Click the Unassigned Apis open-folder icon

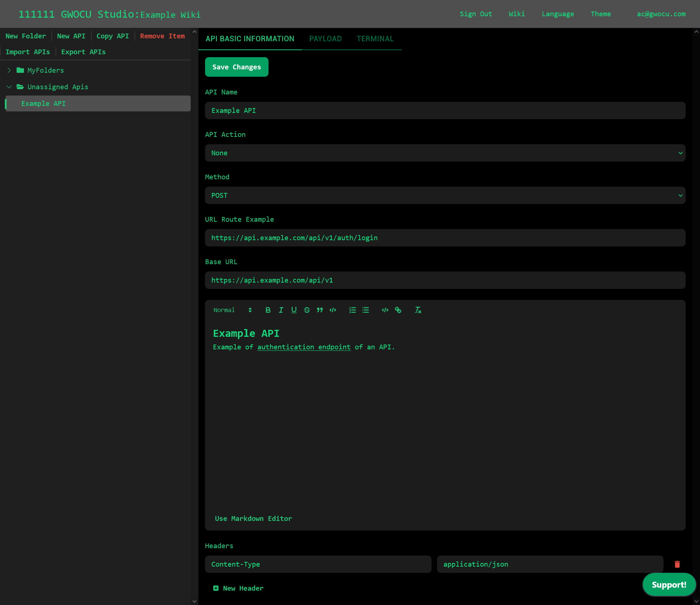(x=20, y=87)
